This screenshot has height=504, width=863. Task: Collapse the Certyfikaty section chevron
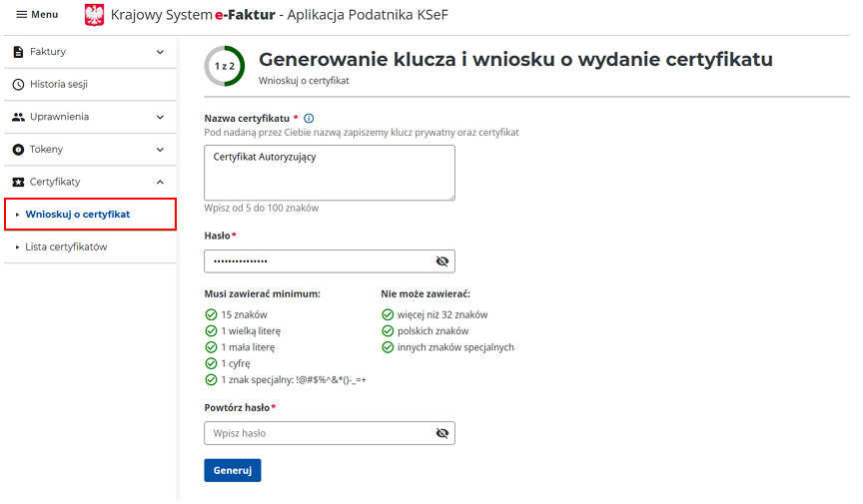[x=160, y=182]
